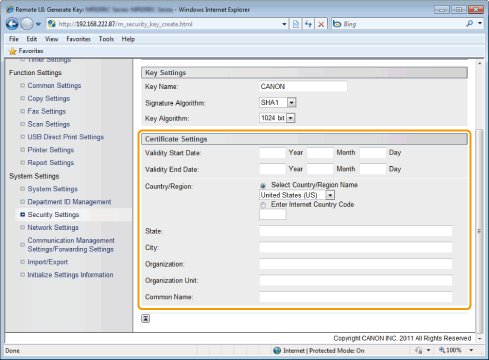Click the City text field
Image resolution: width=489 pixels, height=360 pixels.
coord(356,247)
